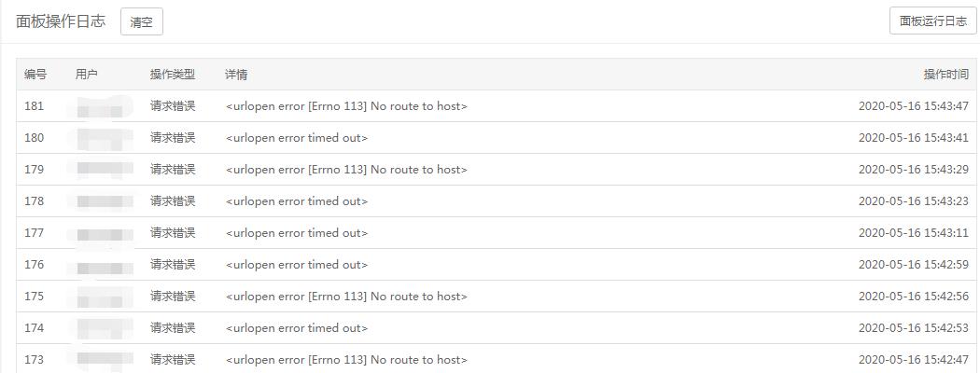
Task: Select the 面板操作日志 heading
Action: (x=61, y=21)
